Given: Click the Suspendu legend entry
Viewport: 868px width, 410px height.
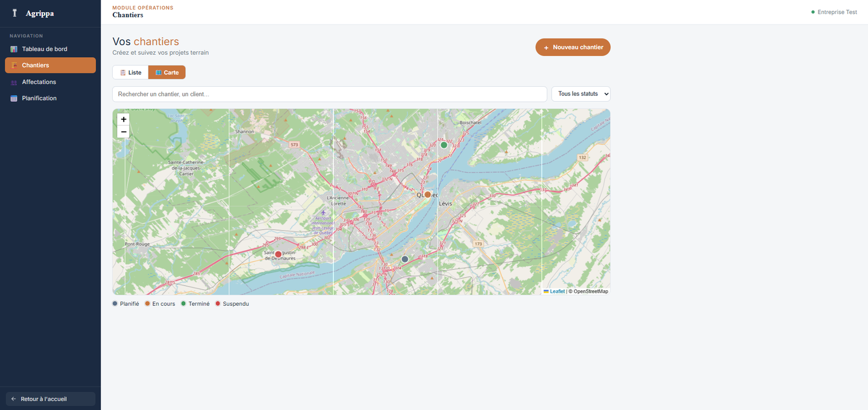Looking at the screenshot, I should 232,304.
